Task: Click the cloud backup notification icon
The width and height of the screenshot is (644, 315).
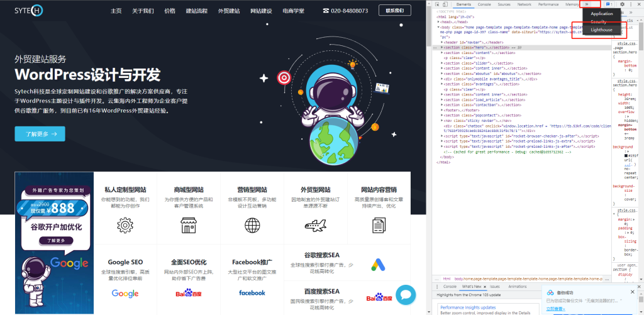Action: click(550, 292)
